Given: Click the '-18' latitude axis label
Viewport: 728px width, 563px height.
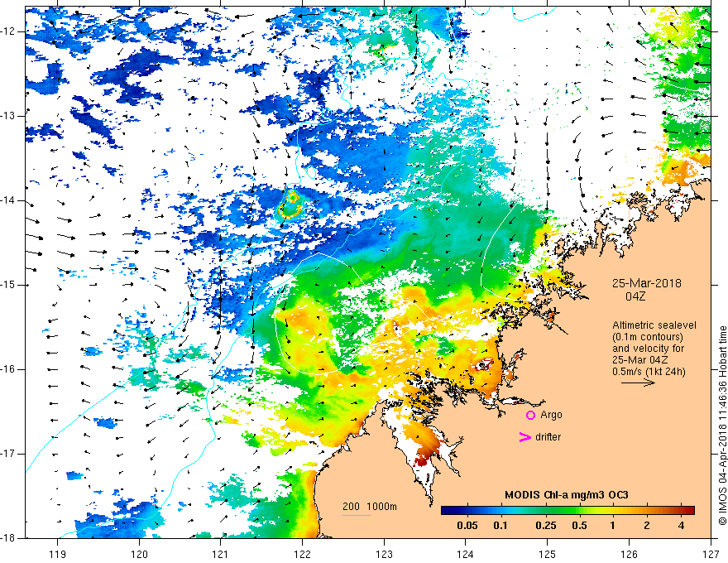Looking at the screenshot, I should [8, 538].
